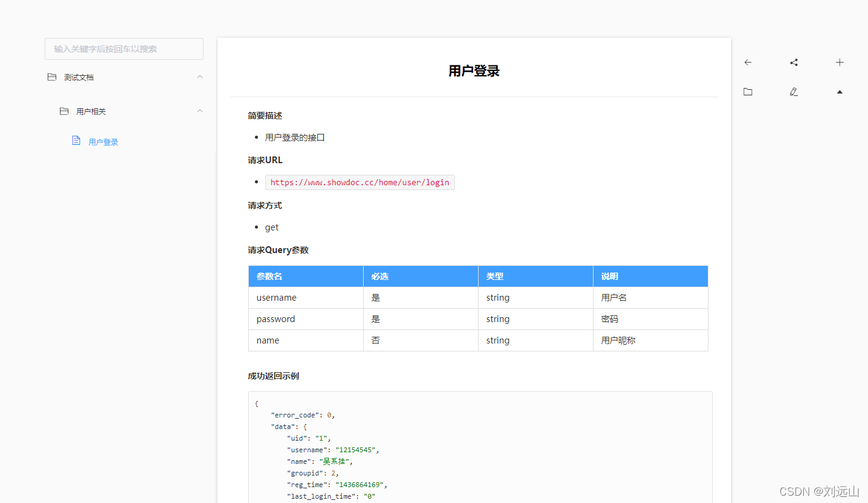Click the 用户登录 page title
The image size is (868, 503).
click(474, 71)
